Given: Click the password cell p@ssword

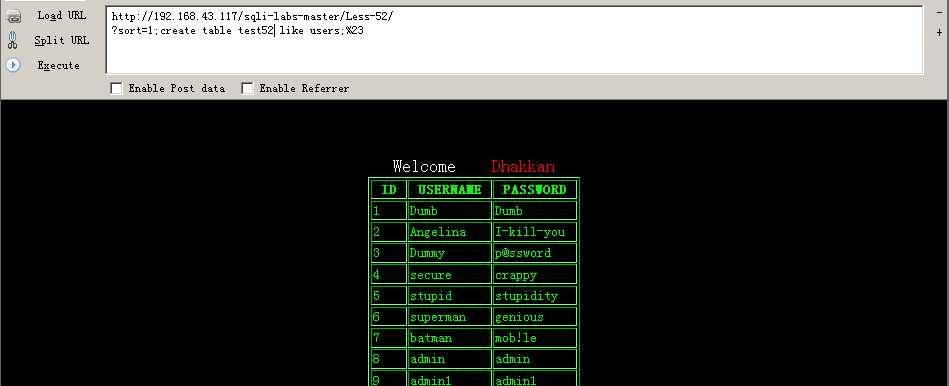Looking at the screenshot, I should click(x=535, y=253).
